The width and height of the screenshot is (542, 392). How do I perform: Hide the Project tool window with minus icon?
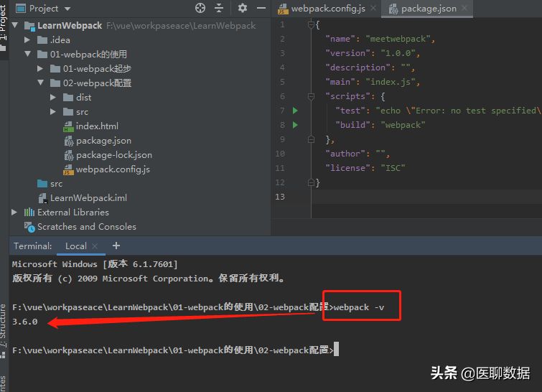point(260,9)
